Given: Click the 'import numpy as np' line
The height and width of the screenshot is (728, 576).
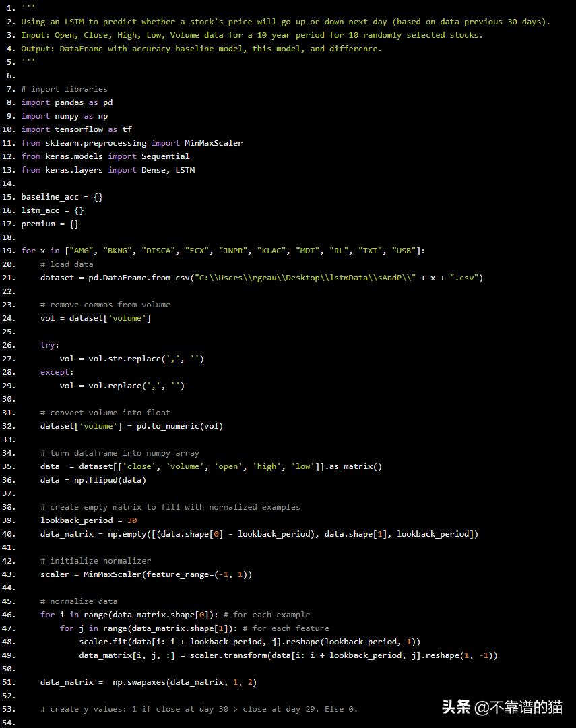Looking at the screenshot, I should 65,116.
